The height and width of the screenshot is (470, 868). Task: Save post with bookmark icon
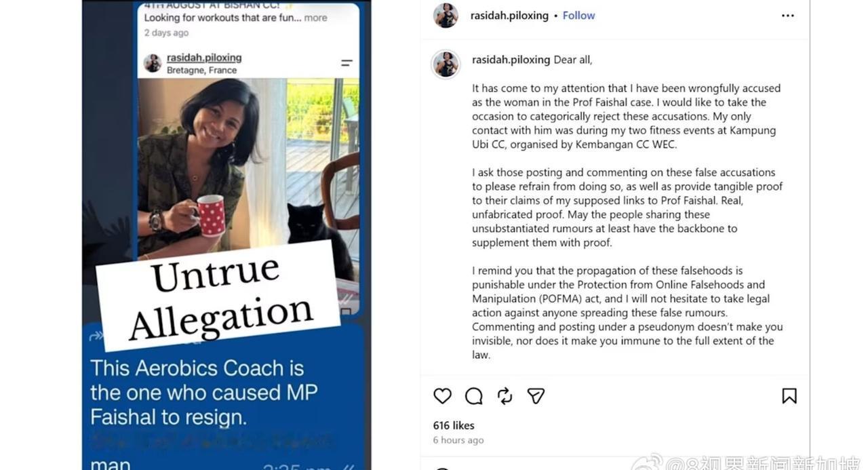click(x=789, y=396)
